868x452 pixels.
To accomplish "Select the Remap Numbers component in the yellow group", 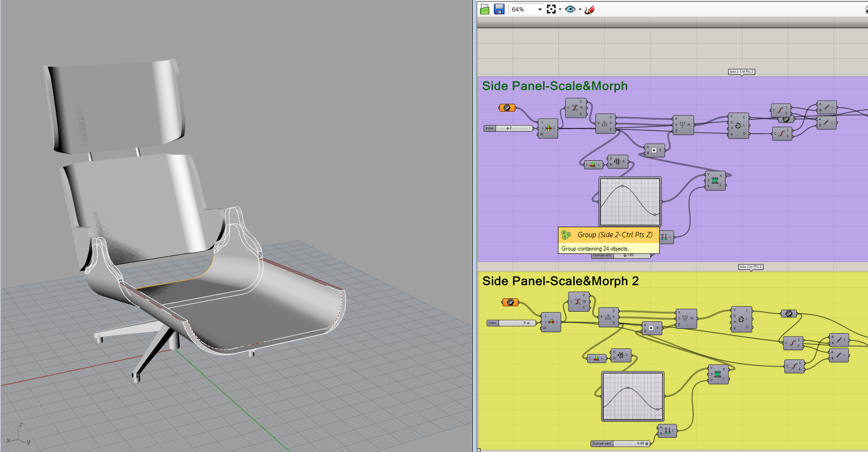I will (718, 374).
